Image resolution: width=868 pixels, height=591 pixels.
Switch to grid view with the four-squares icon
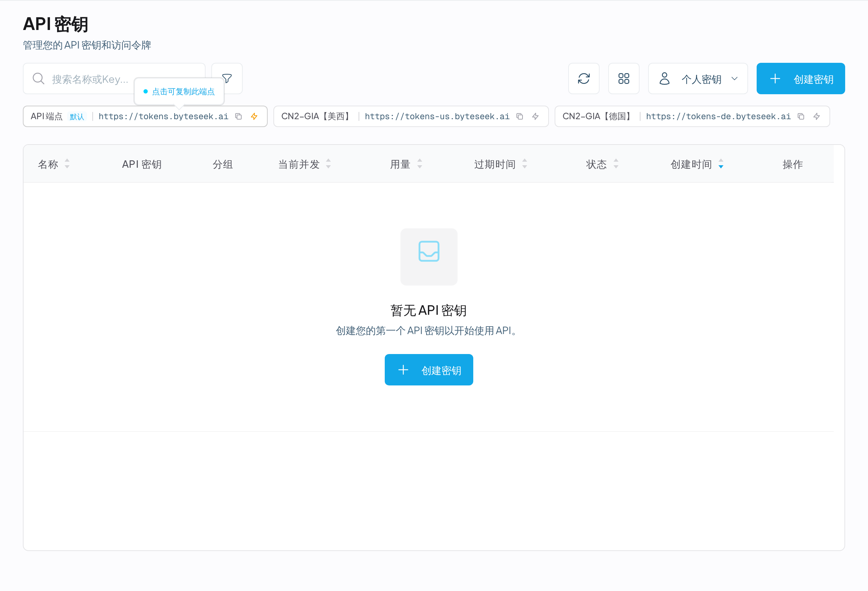624,79
